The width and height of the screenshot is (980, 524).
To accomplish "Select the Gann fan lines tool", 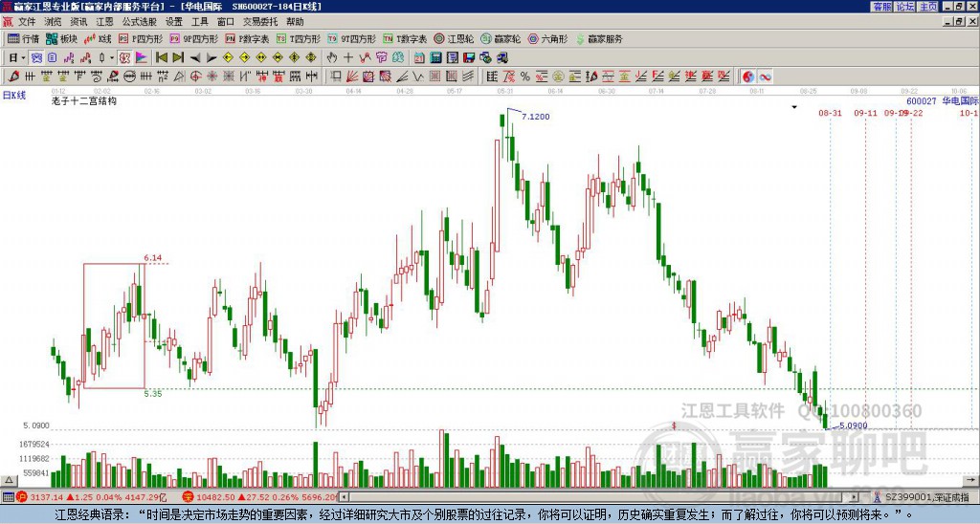I will pyautogui.click(x=352, y=76).
